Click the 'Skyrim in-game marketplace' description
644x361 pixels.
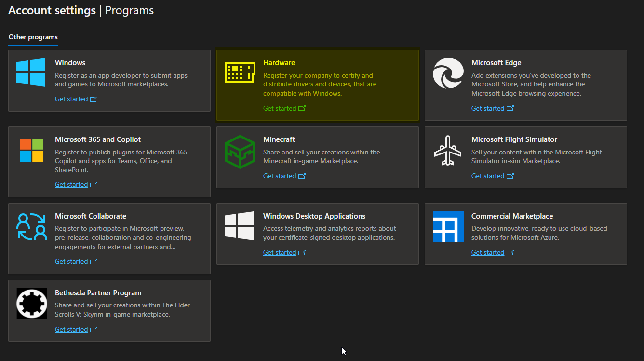coord(122,310)
